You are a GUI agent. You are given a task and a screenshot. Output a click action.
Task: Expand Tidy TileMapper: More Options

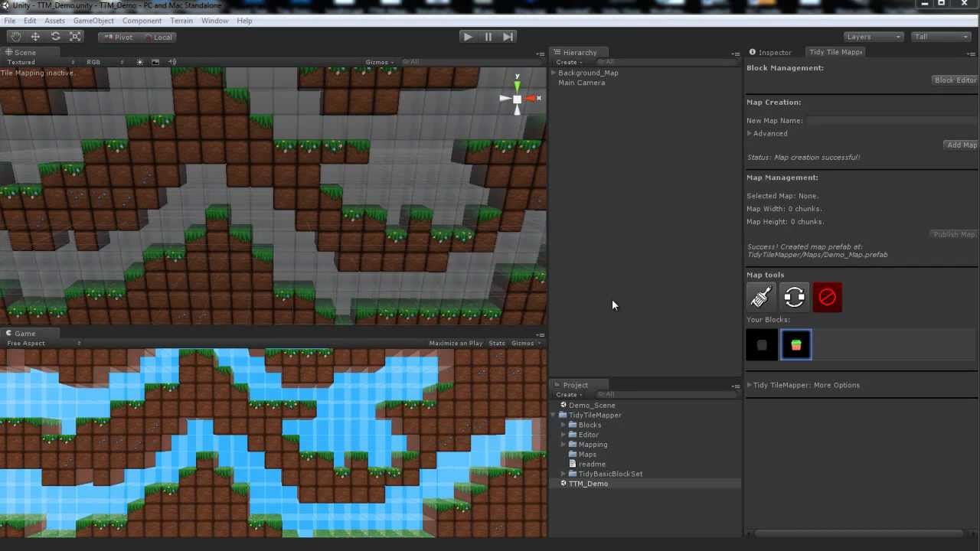750,385
